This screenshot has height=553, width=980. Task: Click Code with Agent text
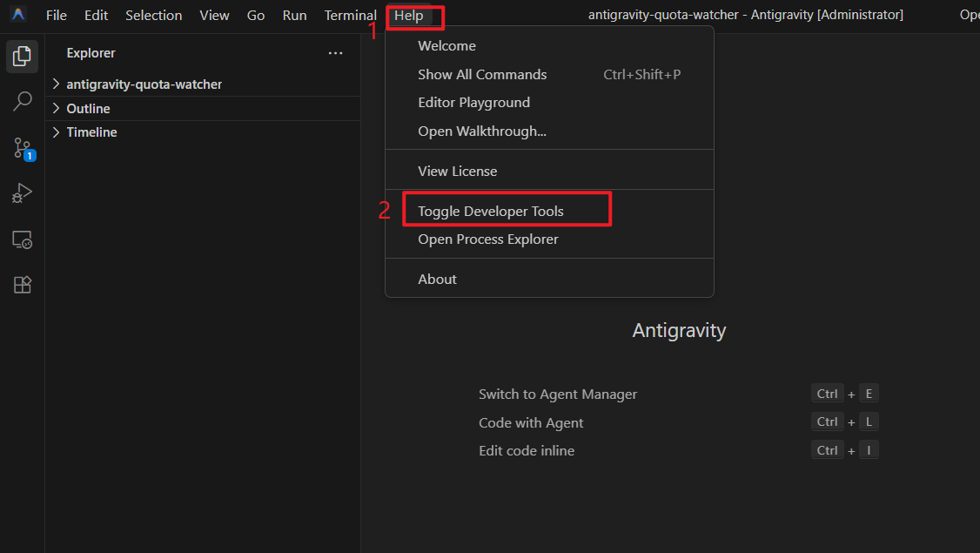[531, 423]
